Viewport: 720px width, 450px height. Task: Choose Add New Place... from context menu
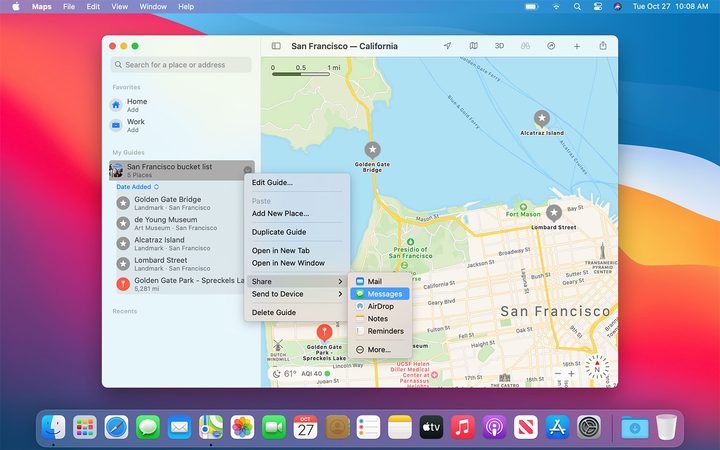pos(297,214)
